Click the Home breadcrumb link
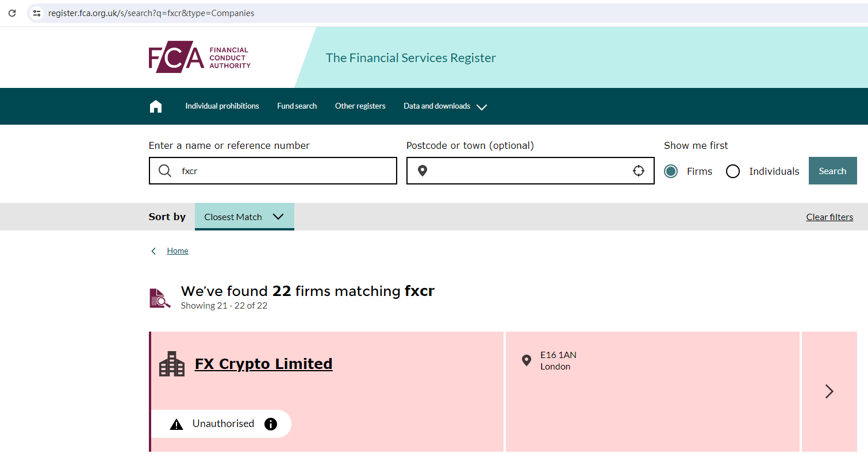Image resolution: width=868 pixels, height=454 pixels. coord(178,251)
